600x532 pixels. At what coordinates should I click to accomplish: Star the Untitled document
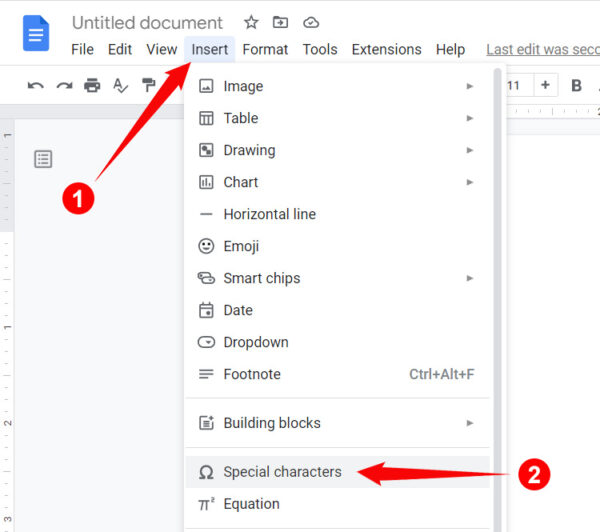[251, 22]
